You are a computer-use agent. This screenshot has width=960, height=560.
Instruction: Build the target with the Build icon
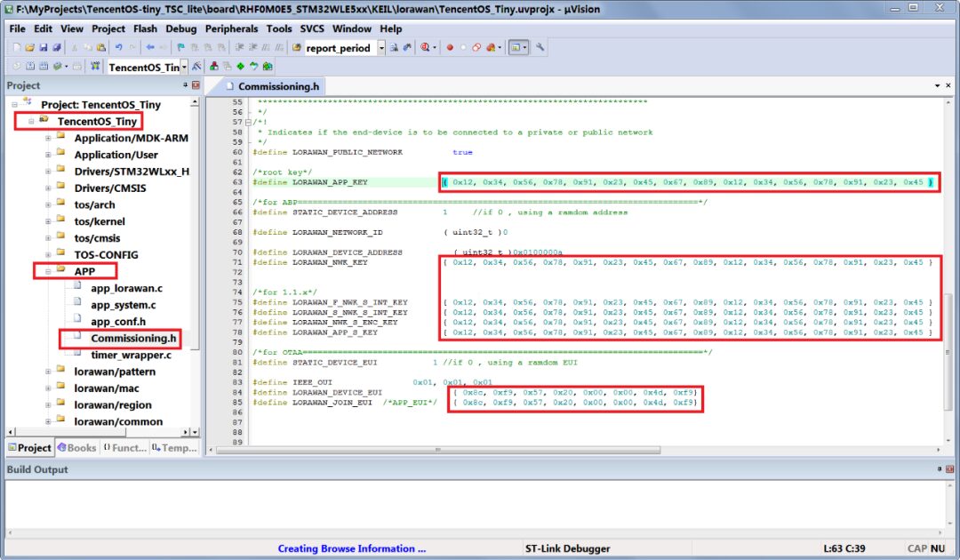point(30,67)
